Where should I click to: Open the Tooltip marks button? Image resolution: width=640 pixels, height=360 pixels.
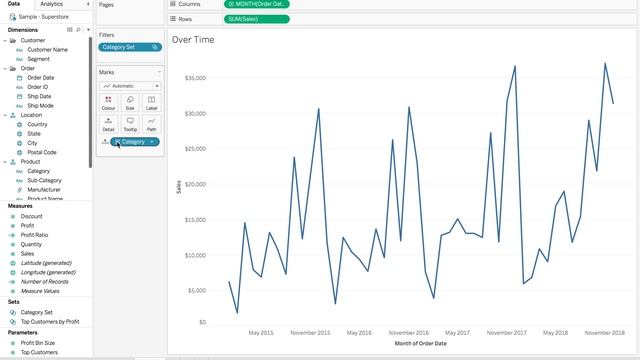[x=130, y=124]
